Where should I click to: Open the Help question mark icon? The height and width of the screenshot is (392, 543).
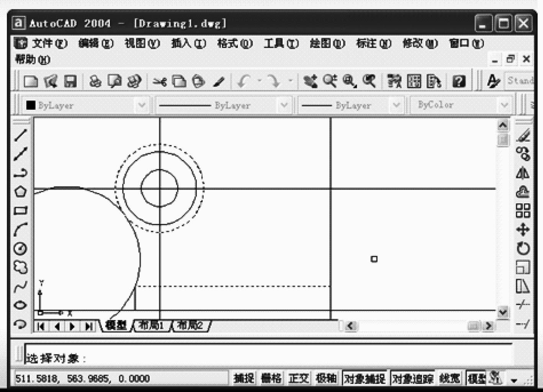tap(459, 81)
